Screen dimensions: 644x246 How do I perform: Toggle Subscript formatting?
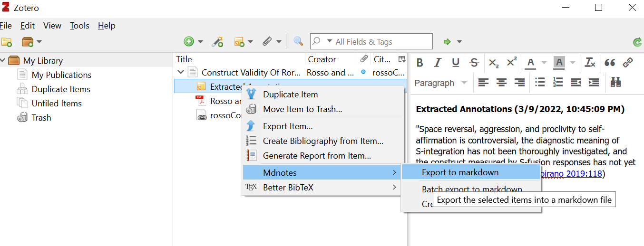(494, 62)
